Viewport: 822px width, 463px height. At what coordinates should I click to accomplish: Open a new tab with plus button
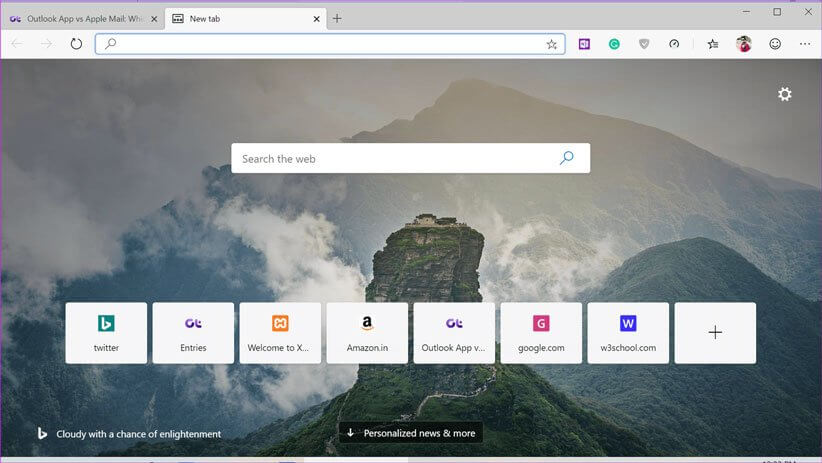point(337,19)
